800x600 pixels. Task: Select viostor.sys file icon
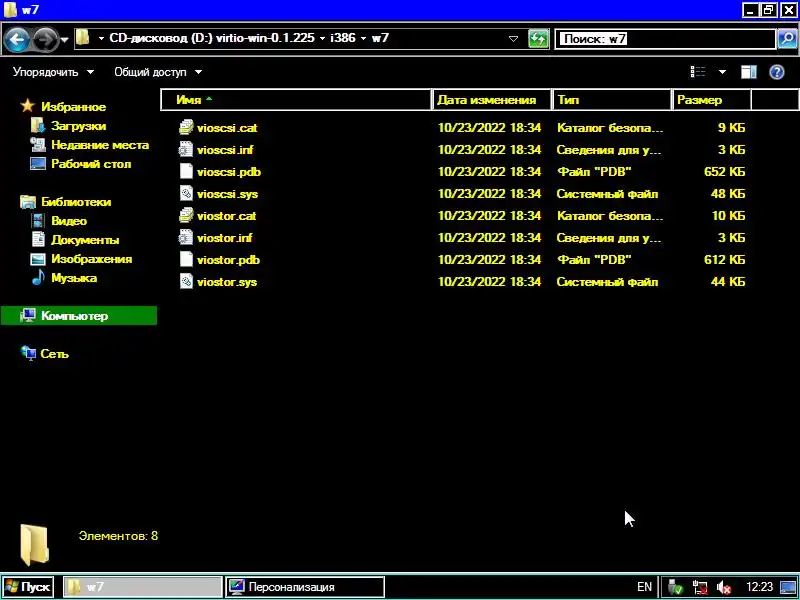coord(186,281)
